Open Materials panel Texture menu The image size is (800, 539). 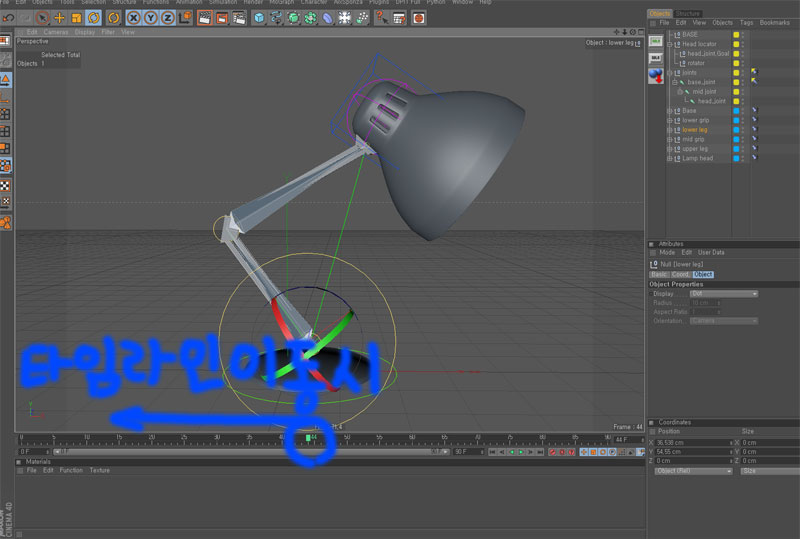tap(99, 471)
